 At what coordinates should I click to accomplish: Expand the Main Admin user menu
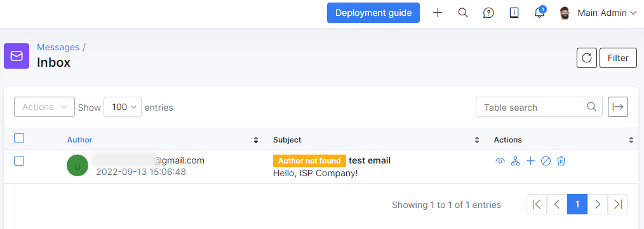[607, 13]
